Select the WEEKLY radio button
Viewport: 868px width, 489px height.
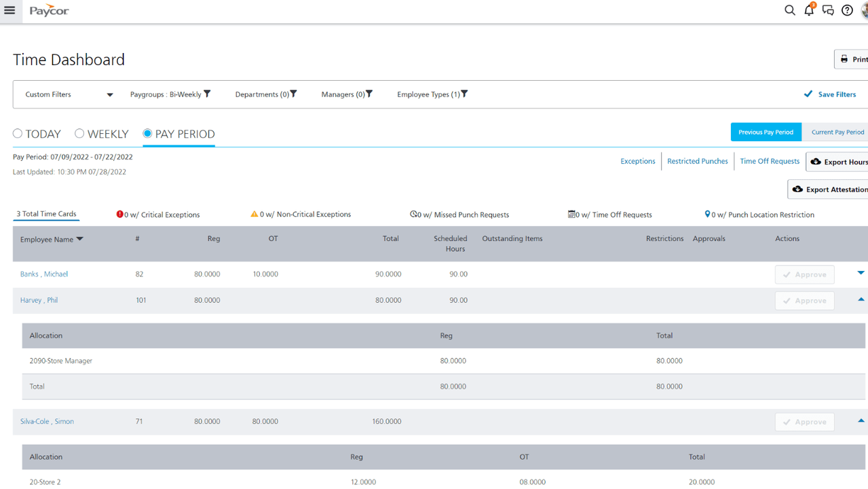tap(79, 134)
